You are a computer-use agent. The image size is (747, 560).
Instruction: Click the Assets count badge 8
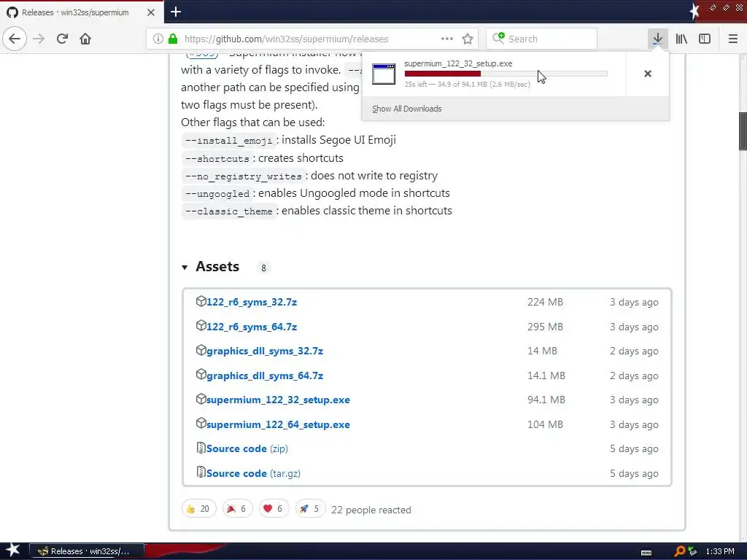[263, 268]
